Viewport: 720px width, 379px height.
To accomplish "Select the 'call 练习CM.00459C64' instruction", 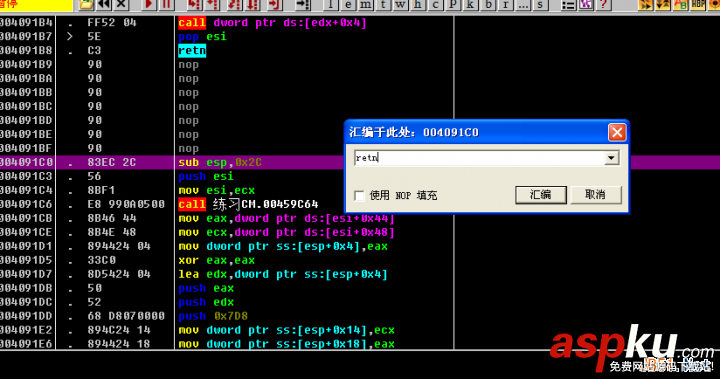I will pos(248,204).
